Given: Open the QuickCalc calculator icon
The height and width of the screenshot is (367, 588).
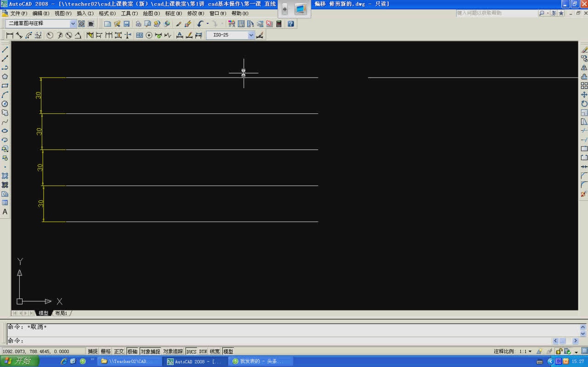Looking at the screenshot, I should [279, 23].
